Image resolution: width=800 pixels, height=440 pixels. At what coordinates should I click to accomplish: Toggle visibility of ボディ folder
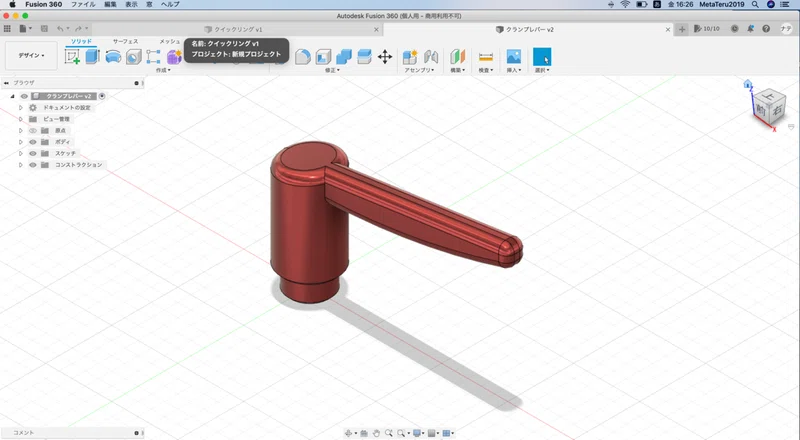click(33, 142)
